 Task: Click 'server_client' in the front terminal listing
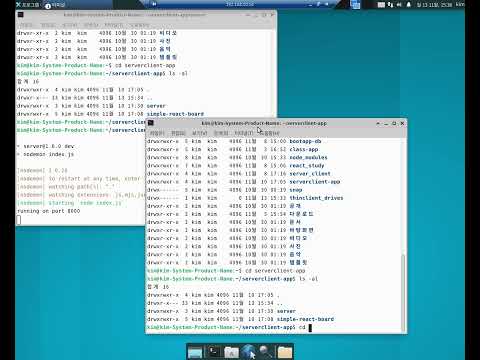coord(310,173)
